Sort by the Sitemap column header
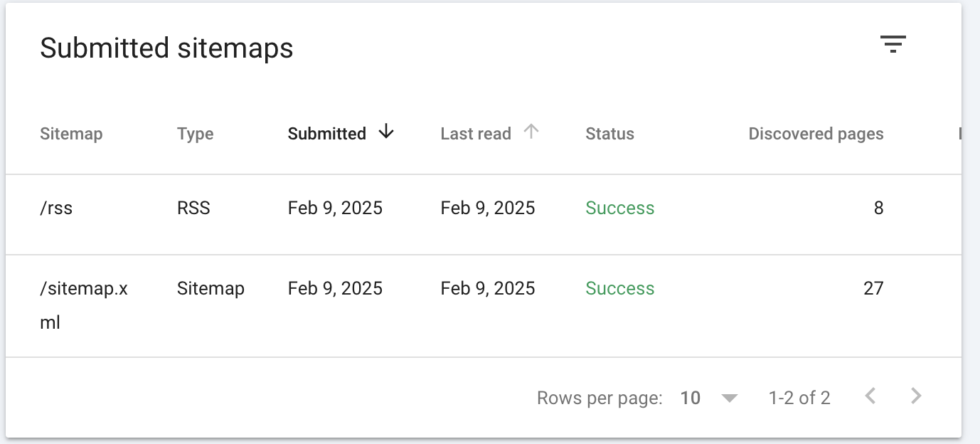Viewport: 980px width, 444px height. (x=71, y=134)
